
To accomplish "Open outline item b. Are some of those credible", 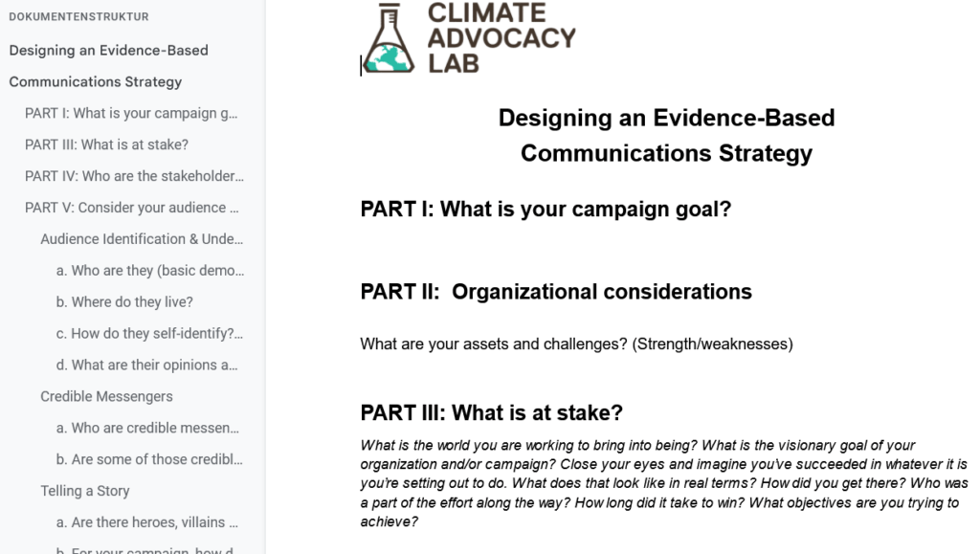I will tap(149, 459).
